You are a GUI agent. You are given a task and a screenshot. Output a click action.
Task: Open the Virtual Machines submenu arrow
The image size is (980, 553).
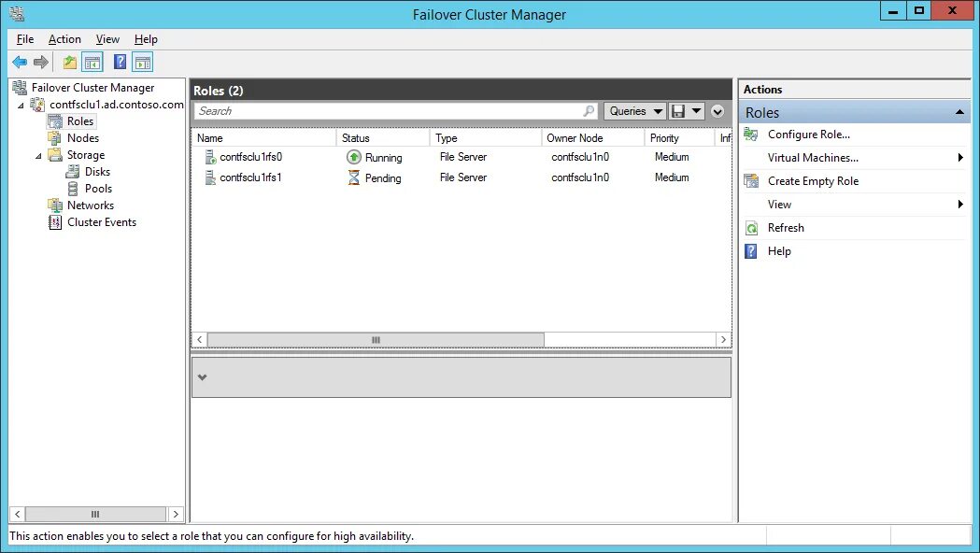pyautogui.click(x=960, y=158)
